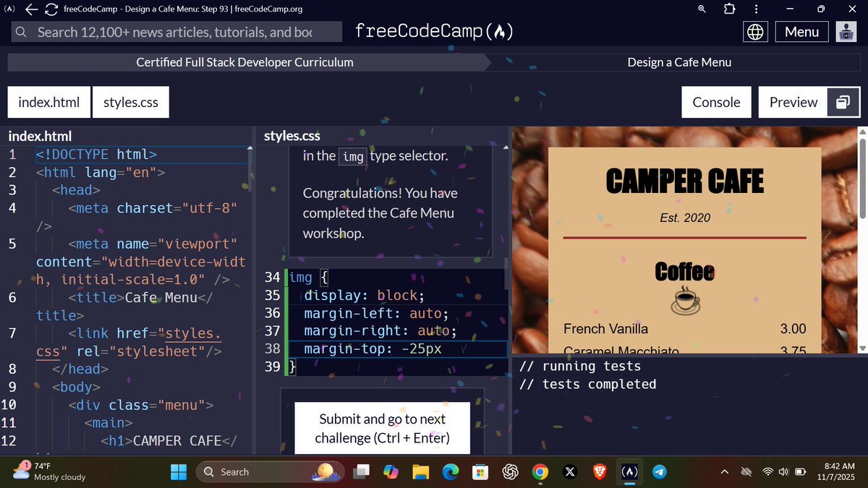Click the page refresh icon top-left
868x488 pixels.
pos(49,9)
